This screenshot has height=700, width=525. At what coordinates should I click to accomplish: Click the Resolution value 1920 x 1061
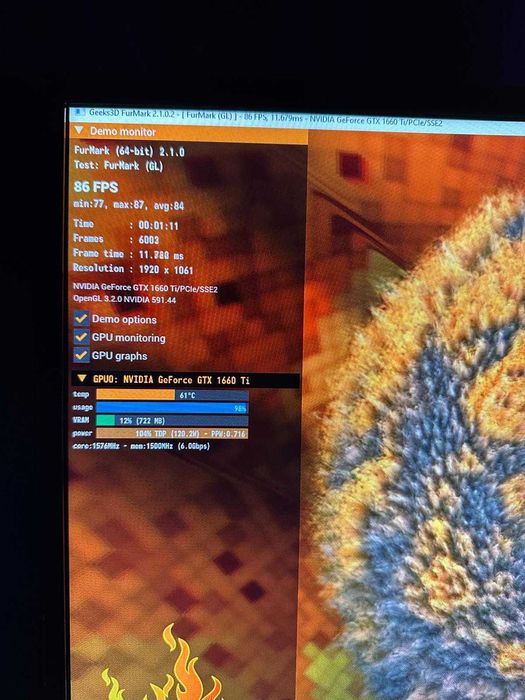click(166, 270)
